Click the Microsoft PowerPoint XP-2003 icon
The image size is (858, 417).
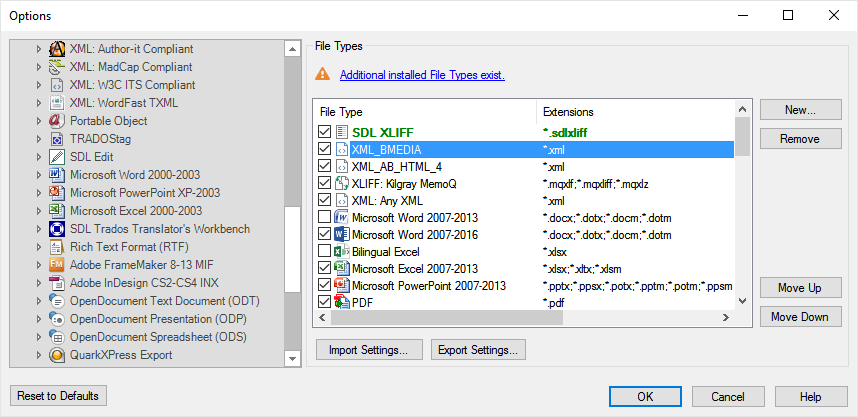coord(57,193)
